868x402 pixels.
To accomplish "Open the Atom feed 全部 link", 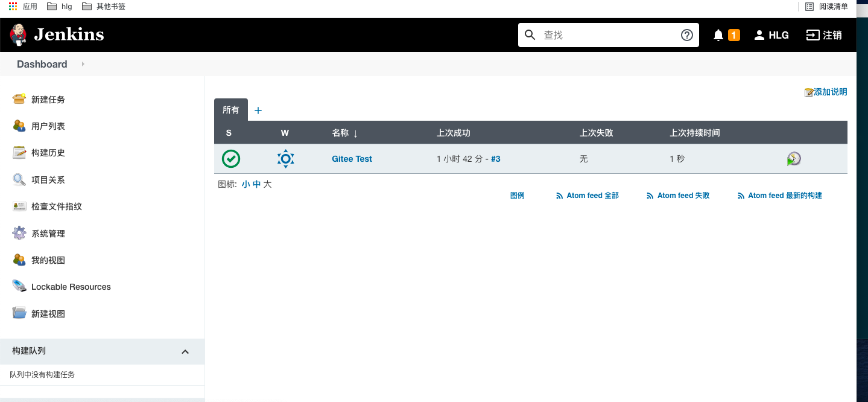I will click(x=588, y=196).
